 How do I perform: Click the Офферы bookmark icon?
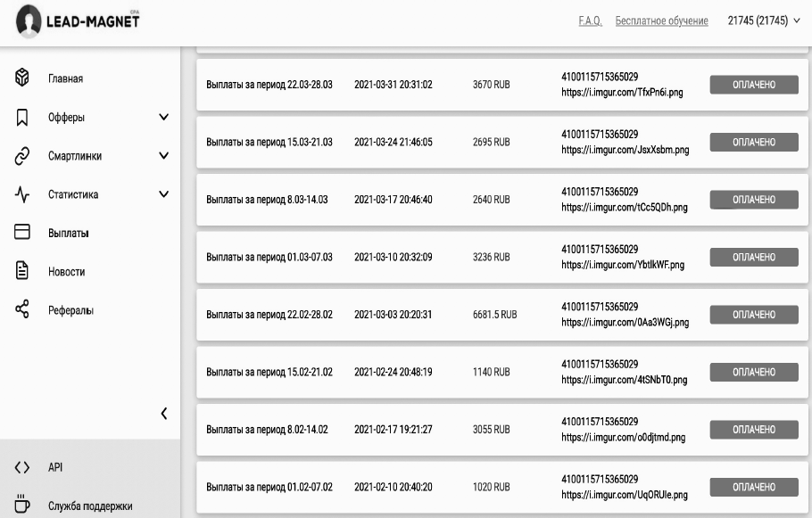tap(22, 117)
